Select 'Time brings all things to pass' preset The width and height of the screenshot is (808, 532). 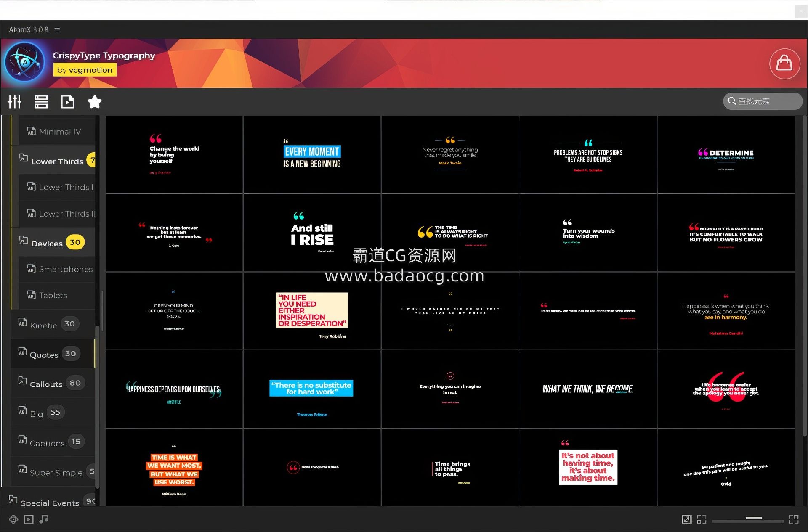point(450,467)
